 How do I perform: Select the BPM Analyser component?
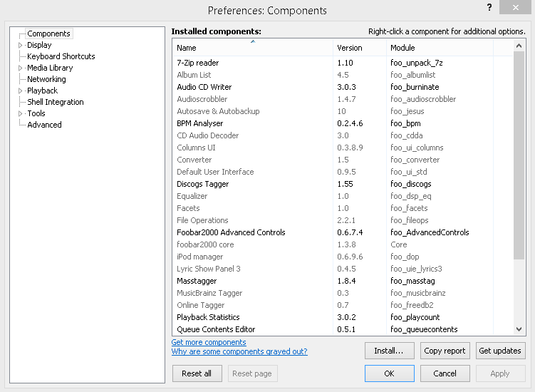pos(343,123)
